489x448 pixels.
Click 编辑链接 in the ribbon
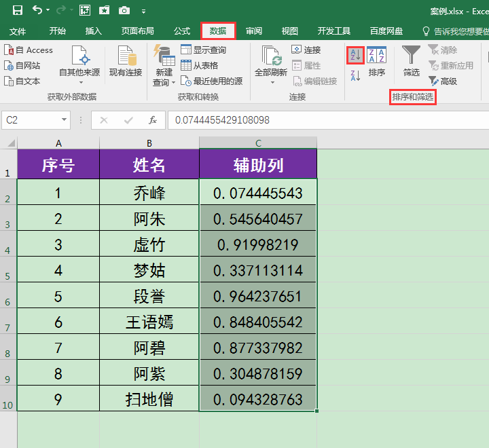click(x=315, y=81)
